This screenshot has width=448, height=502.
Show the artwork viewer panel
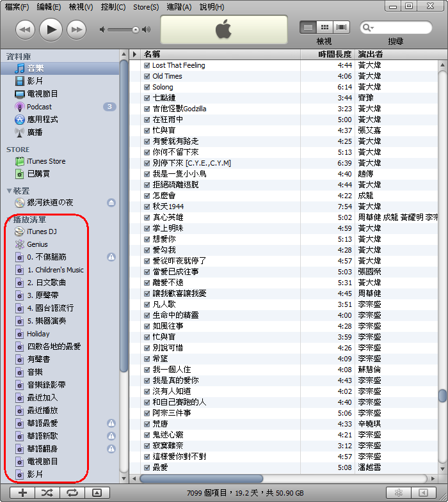[97, 492]
